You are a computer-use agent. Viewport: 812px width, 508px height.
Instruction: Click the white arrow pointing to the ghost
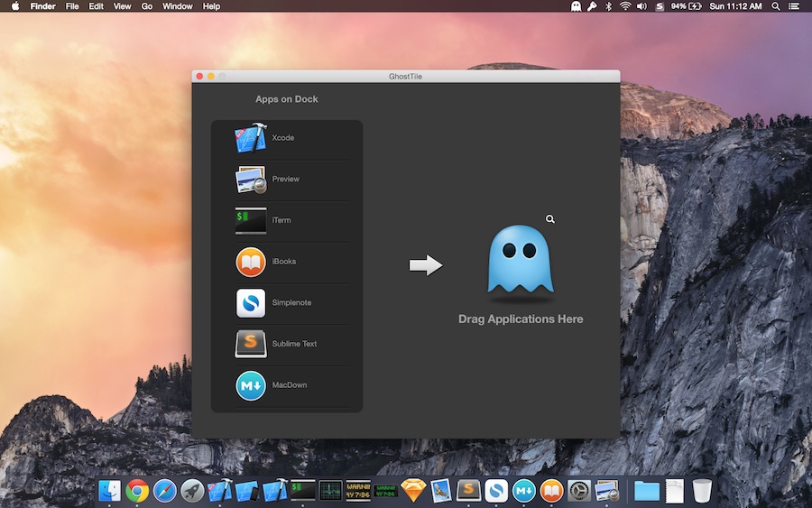426,265
